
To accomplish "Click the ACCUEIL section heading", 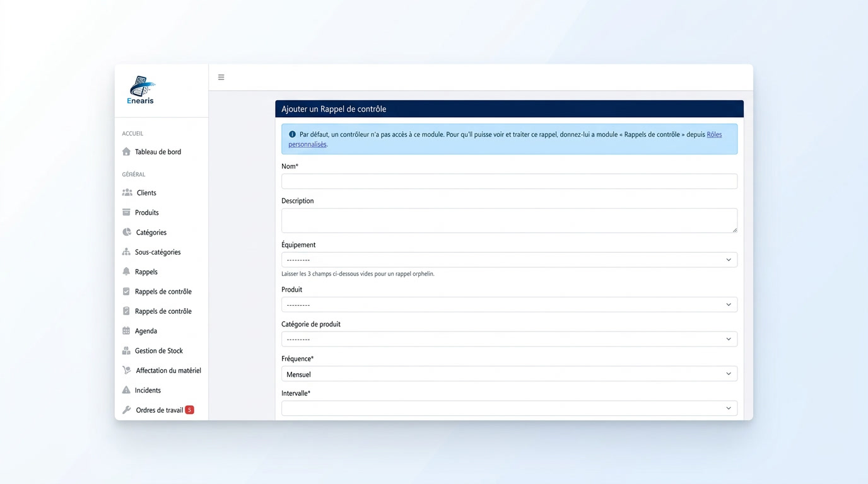I will [132, 134].
